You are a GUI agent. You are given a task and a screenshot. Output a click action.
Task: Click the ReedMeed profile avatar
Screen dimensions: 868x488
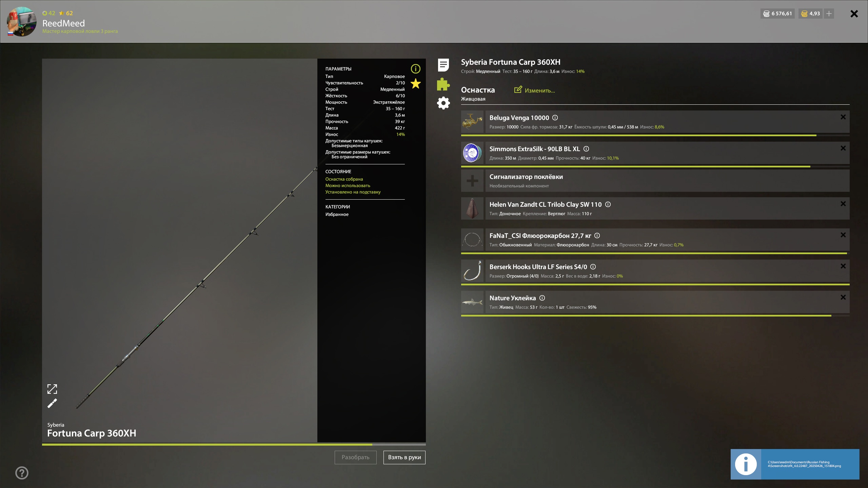tap(21, 21)
